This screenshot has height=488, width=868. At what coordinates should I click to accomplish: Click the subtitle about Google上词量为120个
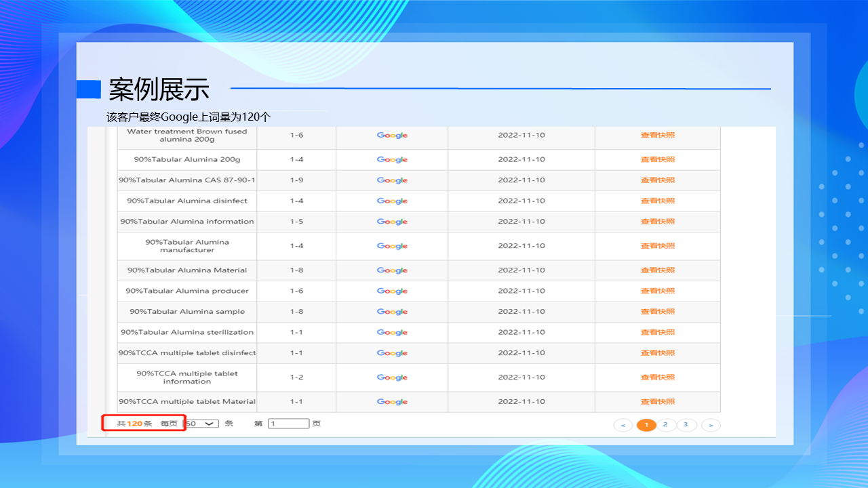click(x=189, y=117)
